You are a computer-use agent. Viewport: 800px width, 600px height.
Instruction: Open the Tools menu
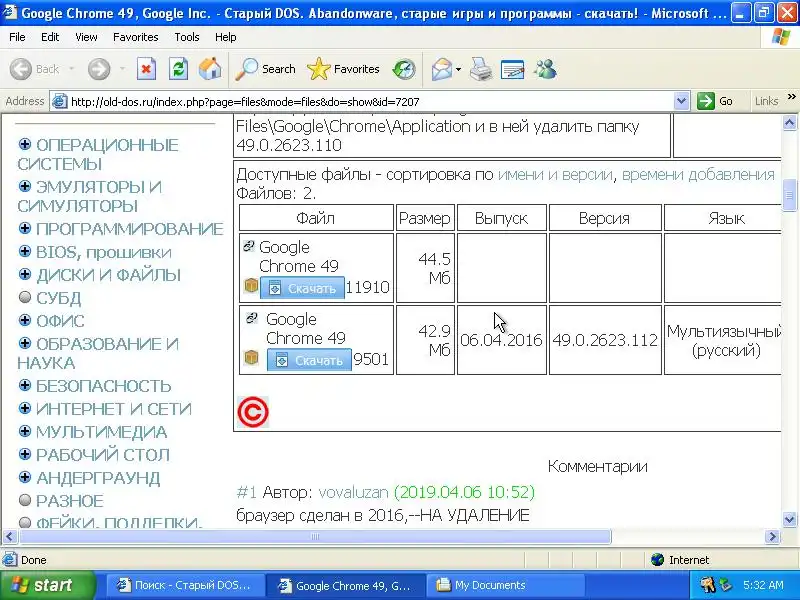click(187, 37)
